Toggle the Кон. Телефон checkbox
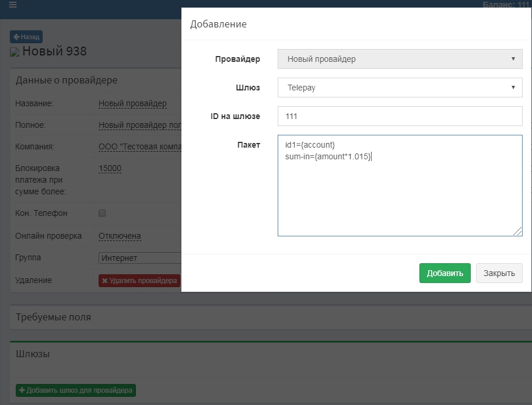The image size is (532, 405). point(102,214)
